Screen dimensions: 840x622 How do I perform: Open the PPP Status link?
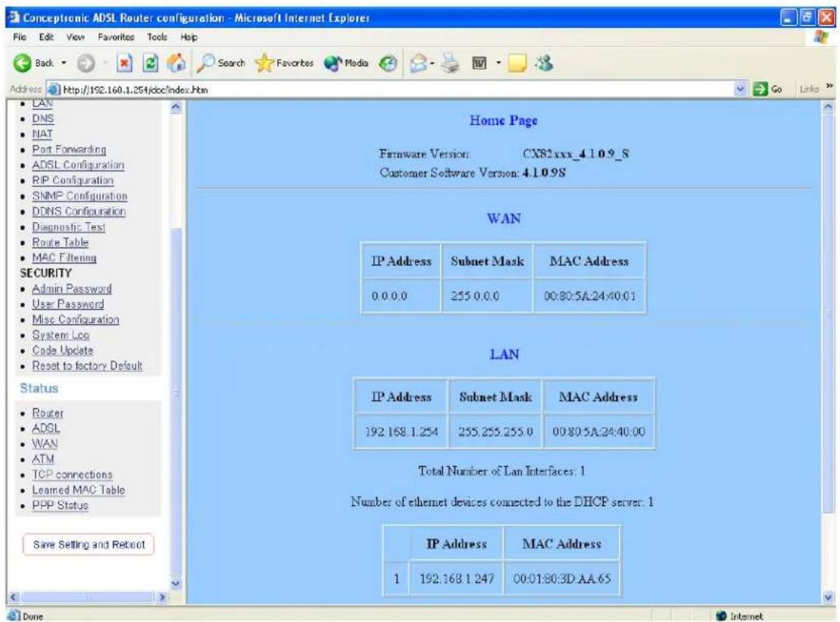[60, 506]
